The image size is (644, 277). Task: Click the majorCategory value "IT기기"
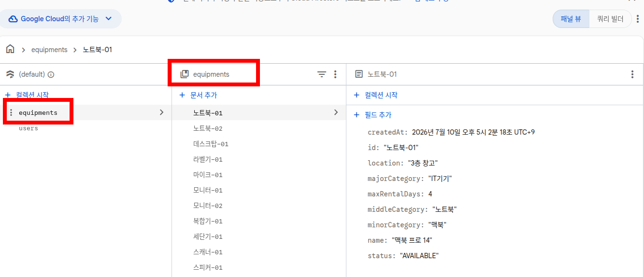pos(440,179)
